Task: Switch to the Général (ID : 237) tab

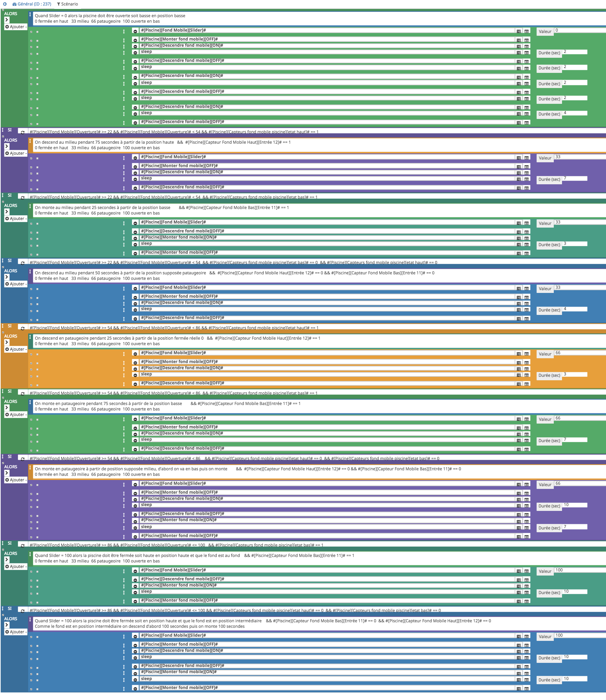Action: [x=32, y=4]
